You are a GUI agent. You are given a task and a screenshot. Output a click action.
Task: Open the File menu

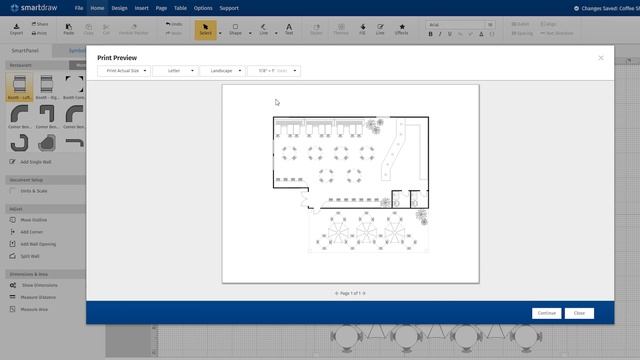79,8
